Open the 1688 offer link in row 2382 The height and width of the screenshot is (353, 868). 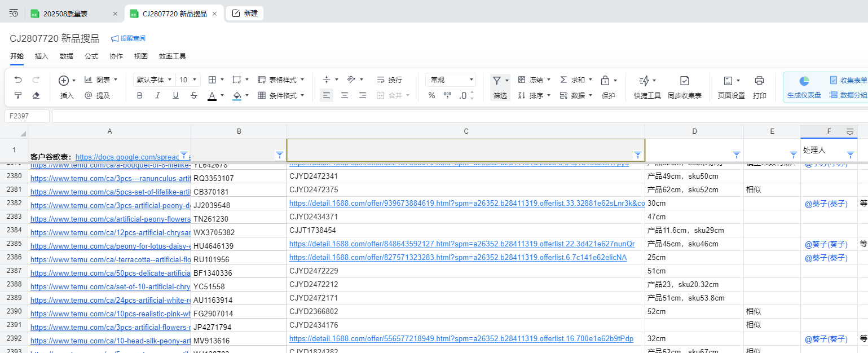[466, 204]
